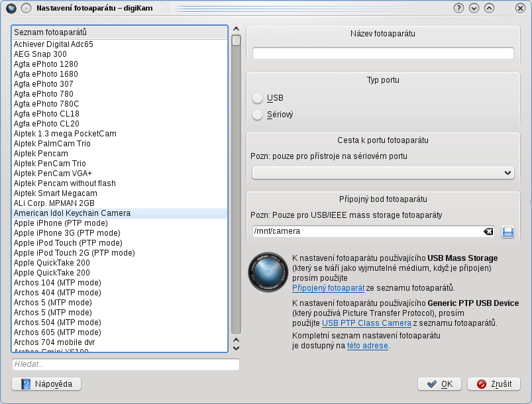Image resolution: width=532 pixels, height=404 pixels.
Task: Confirm with the OK button
Action: point(439,383)
